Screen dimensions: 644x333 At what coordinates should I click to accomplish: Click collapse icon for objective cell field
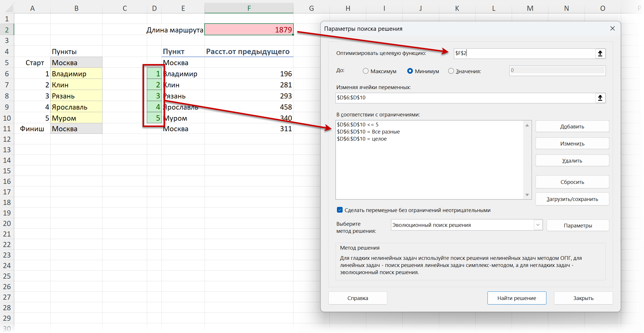[600, 54]
